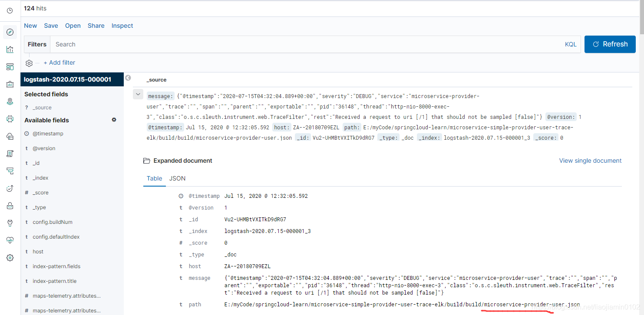
Task: Open the Dev Tools wrench icon
Action: point(10,223)
